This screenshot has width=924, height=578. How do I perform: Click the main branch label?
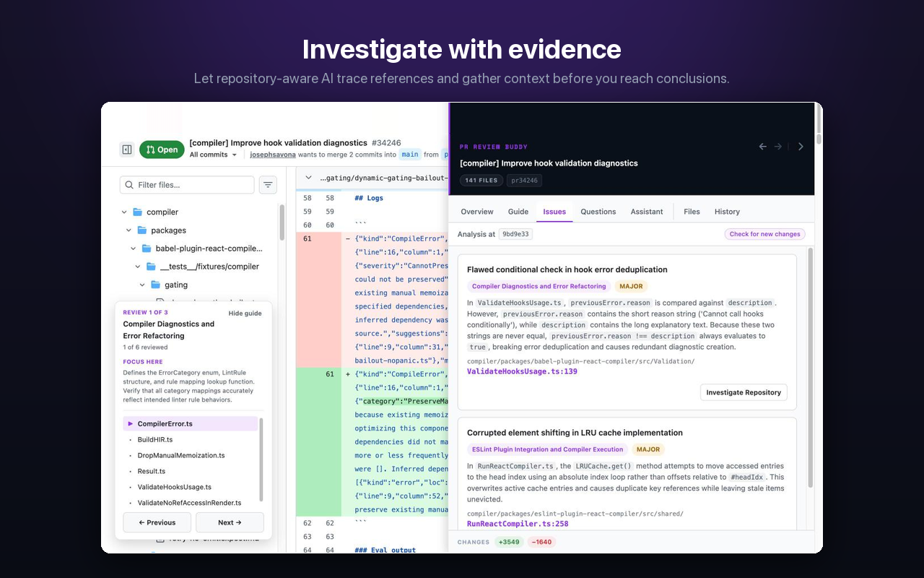(x=410, y=155)
